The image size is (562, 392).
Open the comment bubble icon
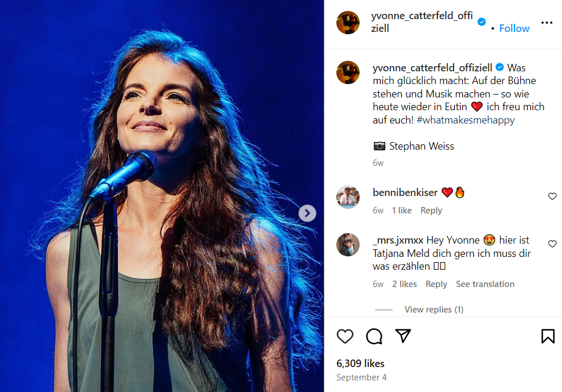(x=374, y=336)
